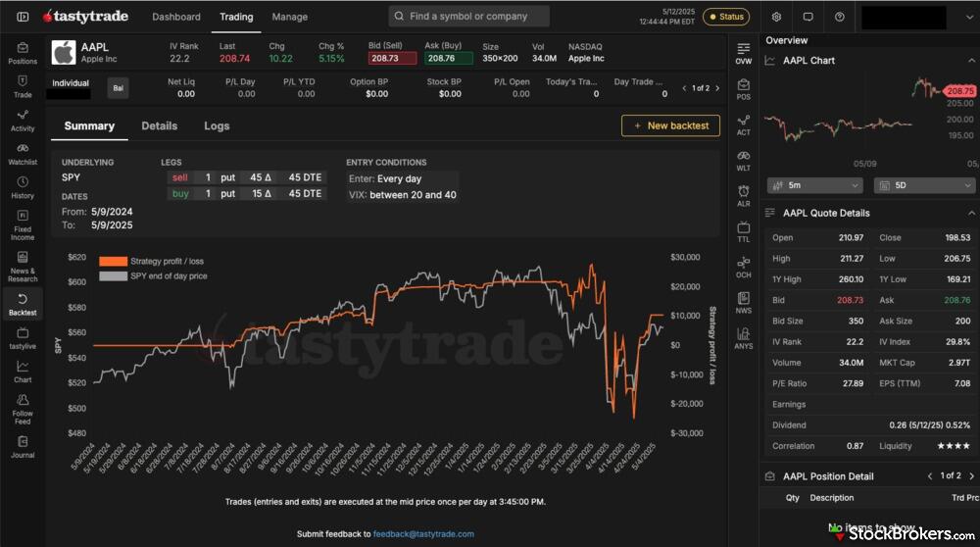Open the 5m interval dropdown

click(x=814, y=185)
